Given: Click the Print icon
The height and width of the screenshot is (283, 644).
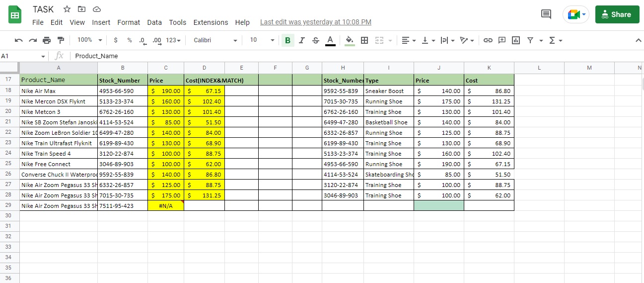Looking at the screenshot, I should coord(47,40).
